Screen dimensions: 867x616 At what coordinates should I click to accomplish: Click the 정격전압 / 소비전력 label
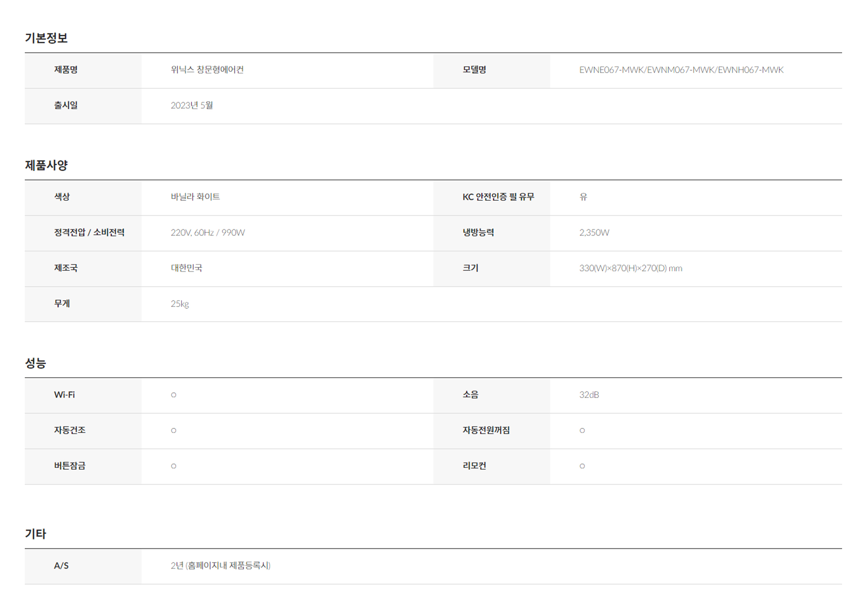point(89,232)
